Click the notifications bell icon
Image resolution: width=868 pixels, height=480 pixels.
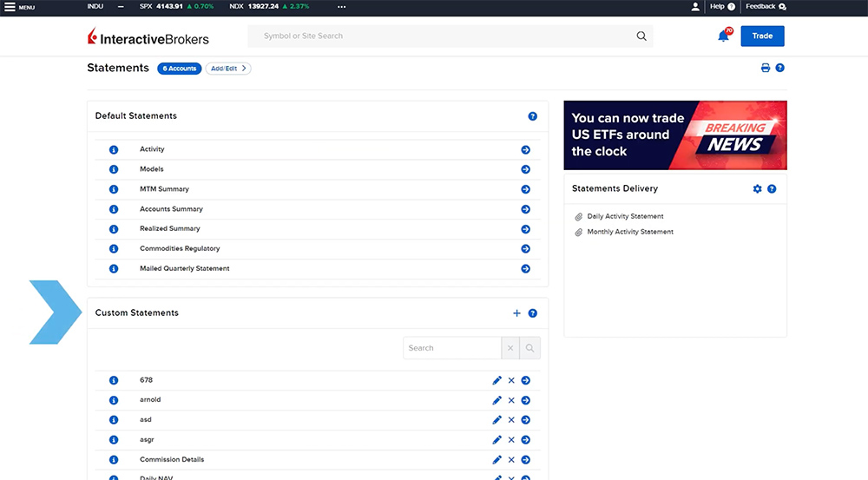pyautogui.click(x=723, y=36)
